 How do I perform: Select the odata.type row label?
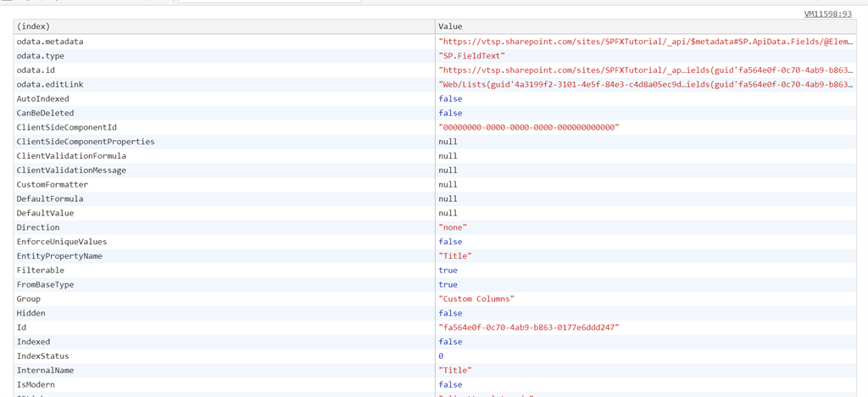(x=41, y=56)
